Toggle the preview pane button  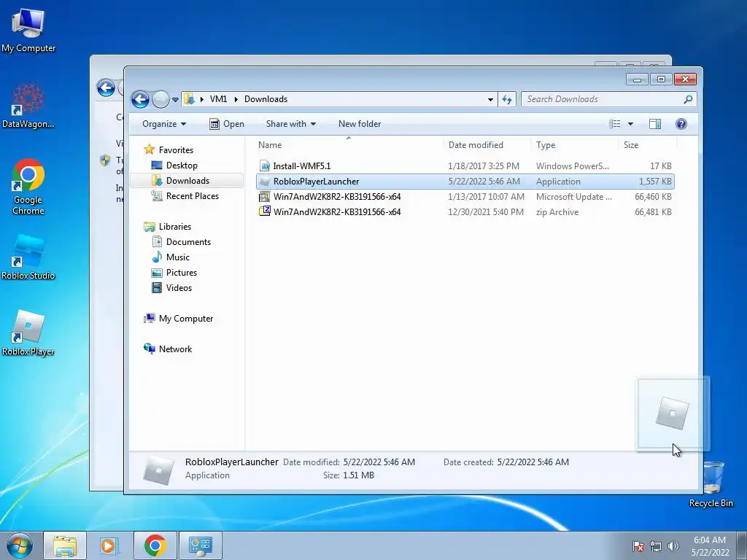[x=655, y=124]
